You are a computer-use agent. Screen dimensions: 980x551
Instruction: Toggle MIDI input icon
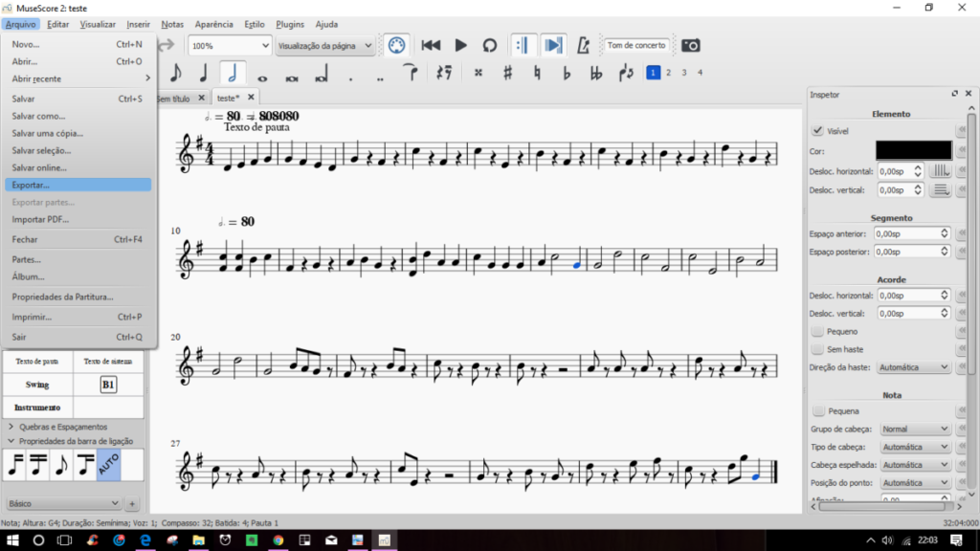[396, 45]
